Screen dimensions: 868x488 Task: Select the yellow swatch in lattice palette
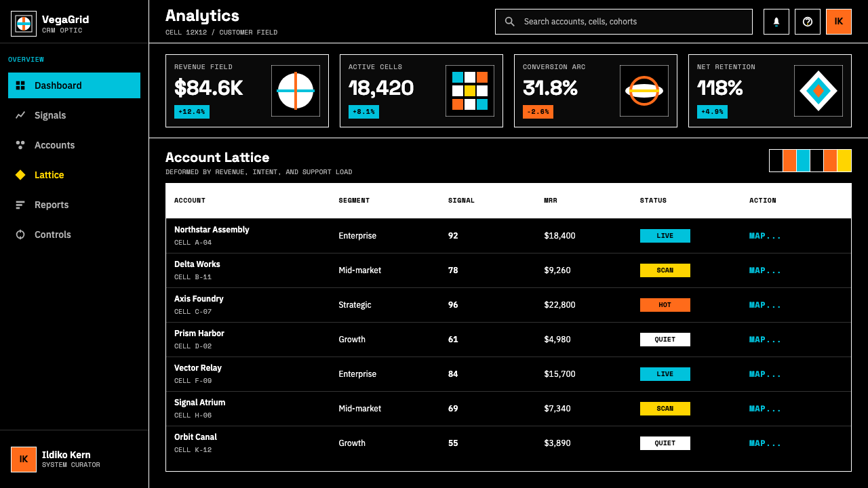click(844, 161)
